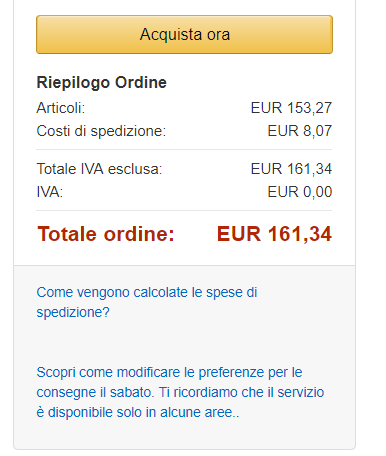The height and width of the screenshot is (456, 386).
Task: Click the divider line above Totale ordine
Action: tap(184, 211)
